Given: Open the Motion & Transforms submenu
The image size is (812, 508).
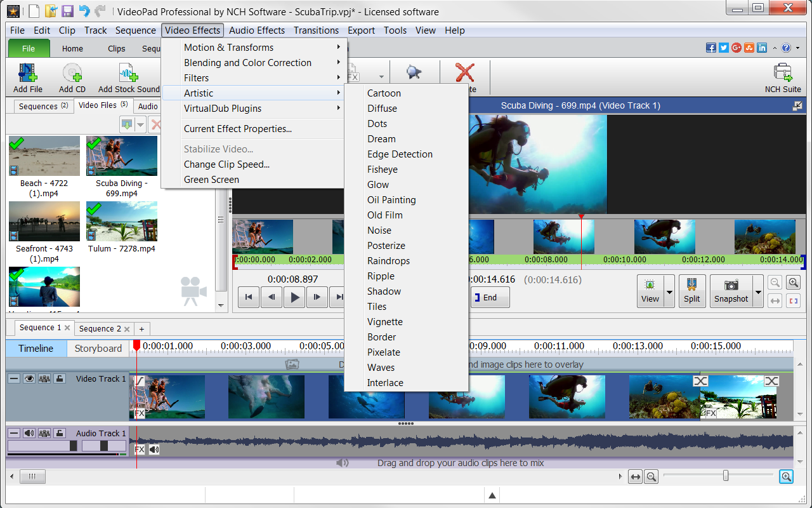Looking at the screenshot, I should click(228, 47).
